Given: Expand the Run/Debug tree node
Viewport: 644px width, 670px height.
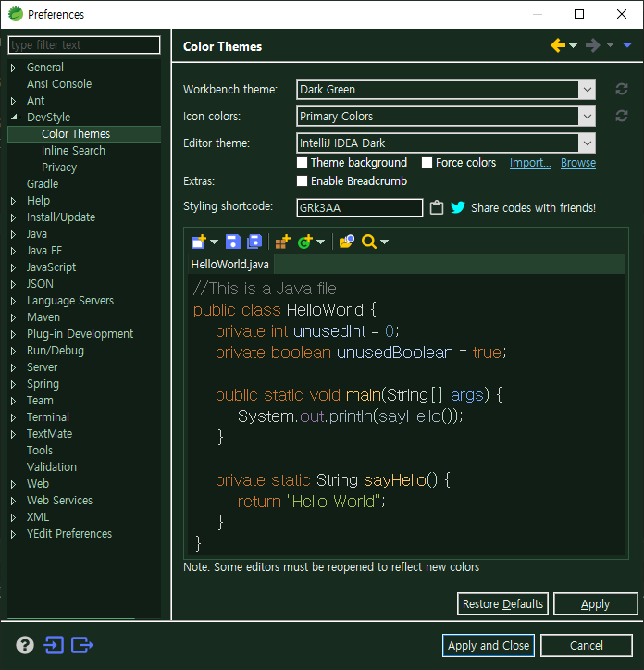Looking at the screenshot, I should (13, 351).
